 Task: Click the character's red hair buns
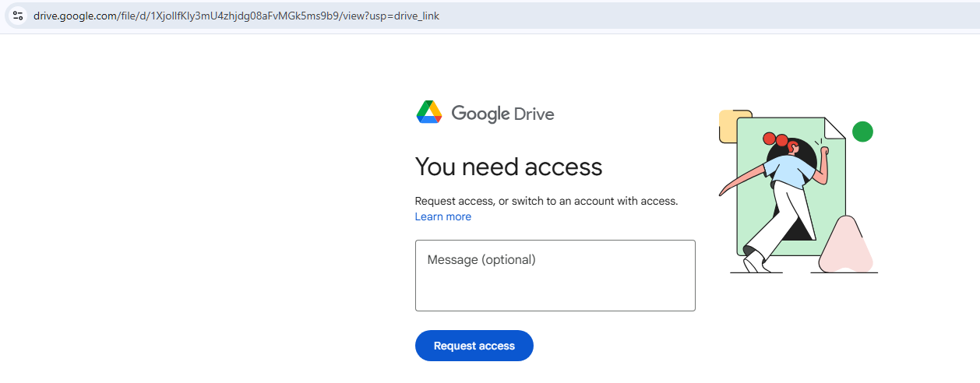776,139
